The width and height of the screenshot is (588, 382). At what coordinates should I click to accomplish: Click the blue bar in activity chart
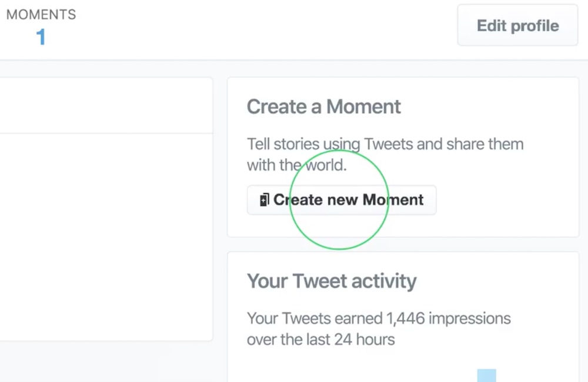pos(486,376)
